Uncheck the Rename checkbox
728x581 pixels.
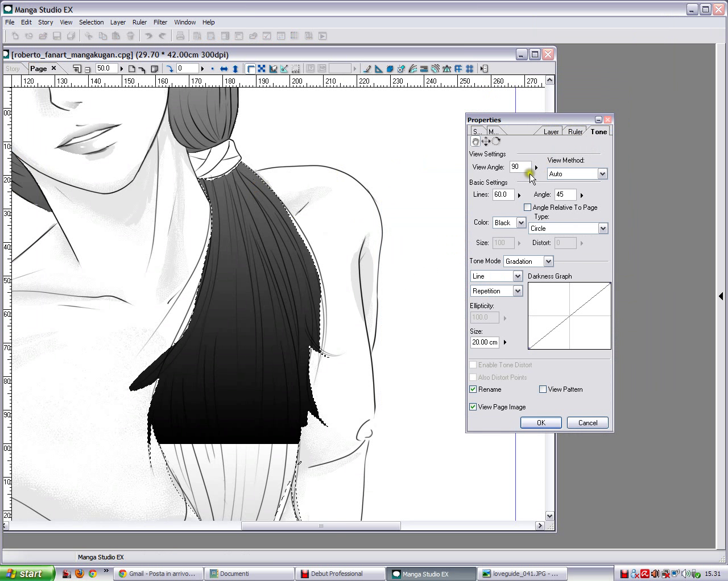(473, 389)
